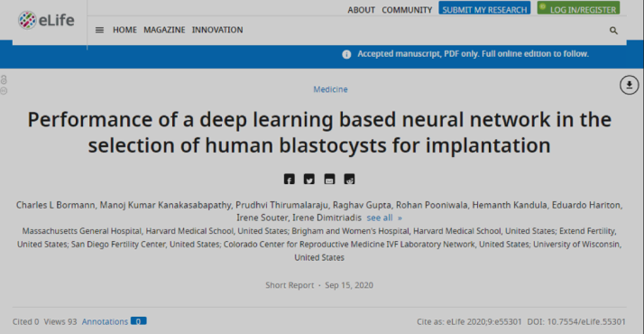644x334 pixels.
Task: Open the Medicine subject link
Action: (x=330, y=89)
